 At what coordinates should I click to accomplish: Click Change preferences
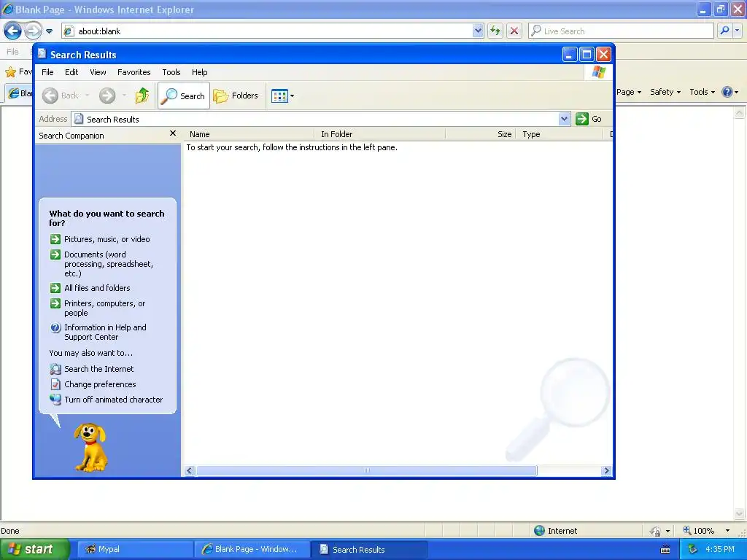[100, 384]
